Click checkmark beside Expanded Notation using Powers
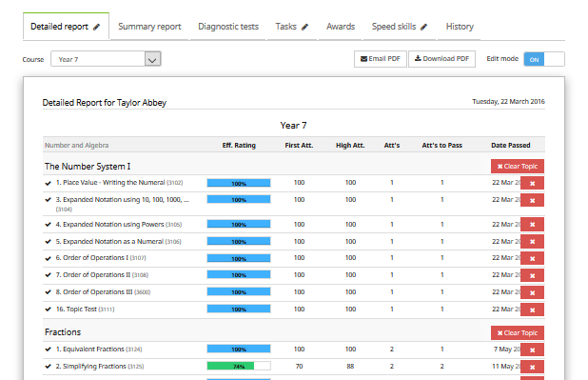The width and height of the screenshot is (588, 380). pos(48,225)
